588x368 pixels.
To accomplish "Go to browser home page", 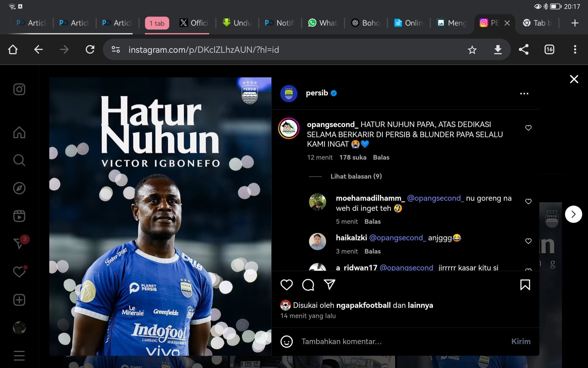I will (13, 49).
